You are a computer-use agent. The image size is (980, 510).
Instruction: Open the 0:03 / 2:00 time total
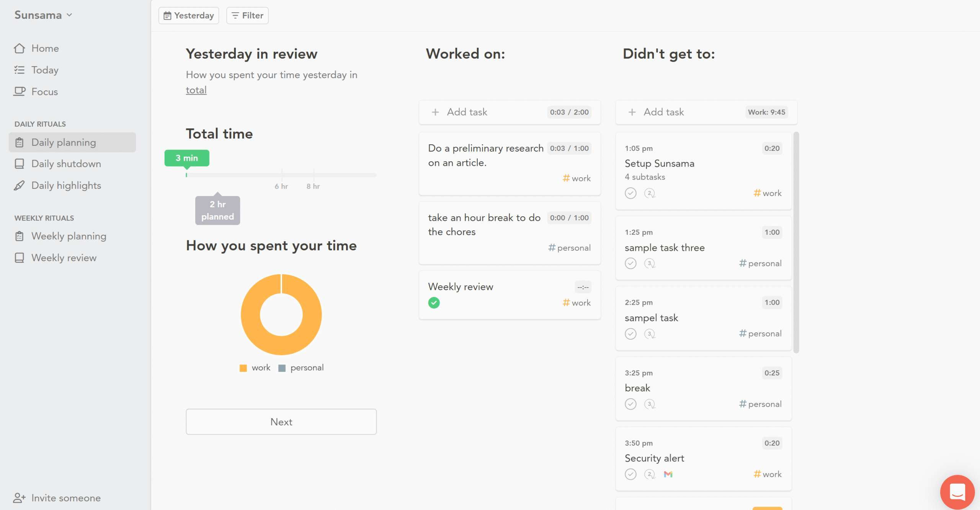569,112
